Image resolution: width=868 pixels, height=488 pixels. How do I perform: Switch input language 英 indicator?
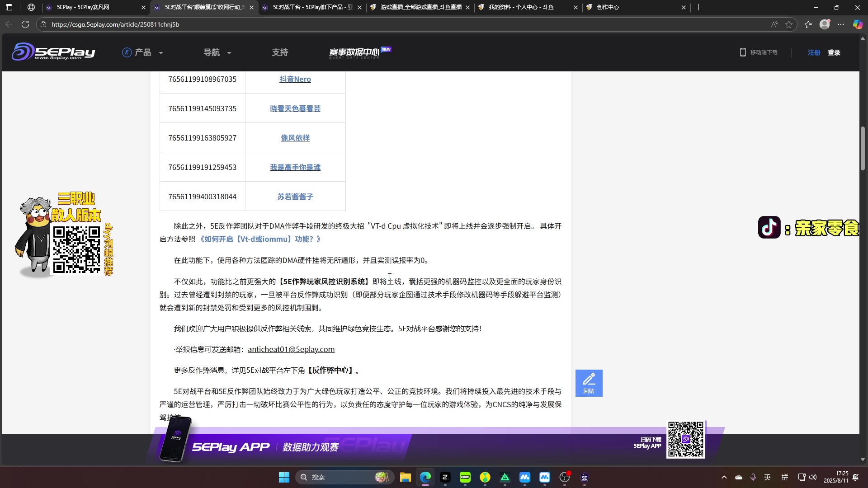768,477
